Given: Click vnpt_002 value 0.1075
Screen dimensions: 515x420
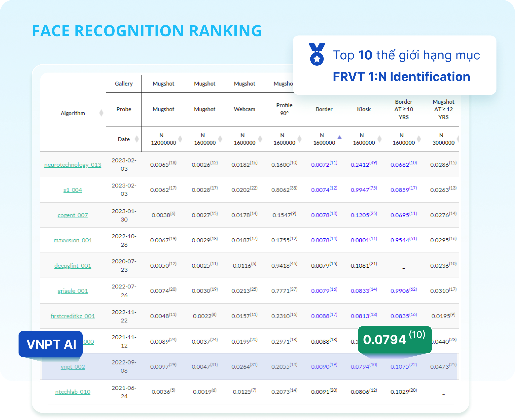Looking at the screenshot, I should (x=403, y=366).
